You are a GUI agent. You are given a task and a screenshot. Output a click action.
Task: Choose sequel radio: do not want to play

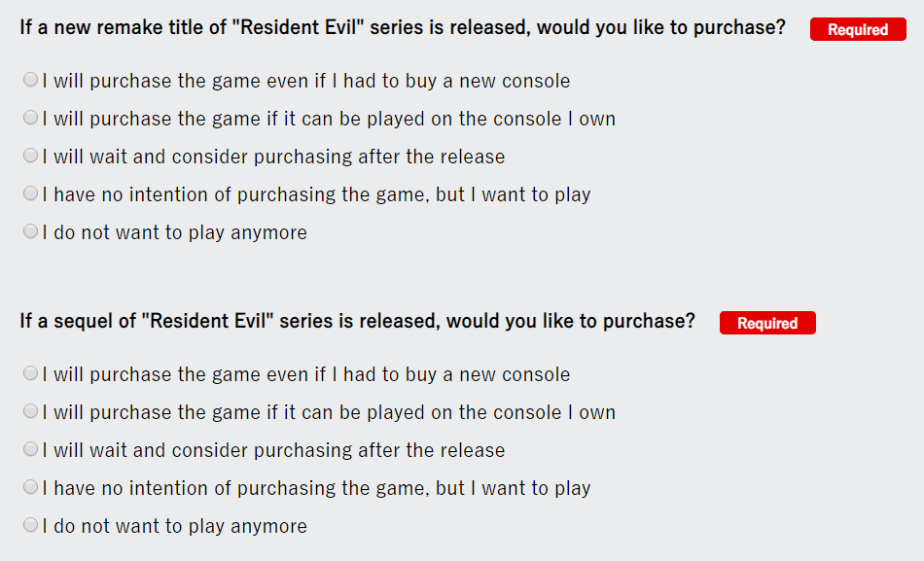coord(31,524)
